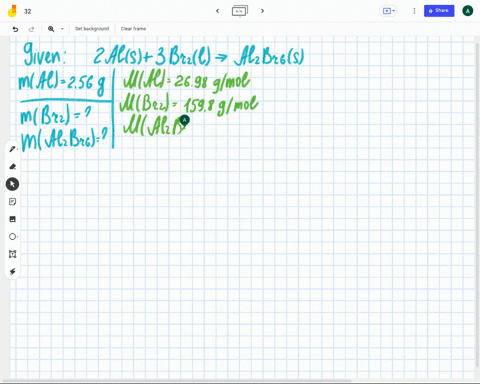Insert an image

point(12,219)
